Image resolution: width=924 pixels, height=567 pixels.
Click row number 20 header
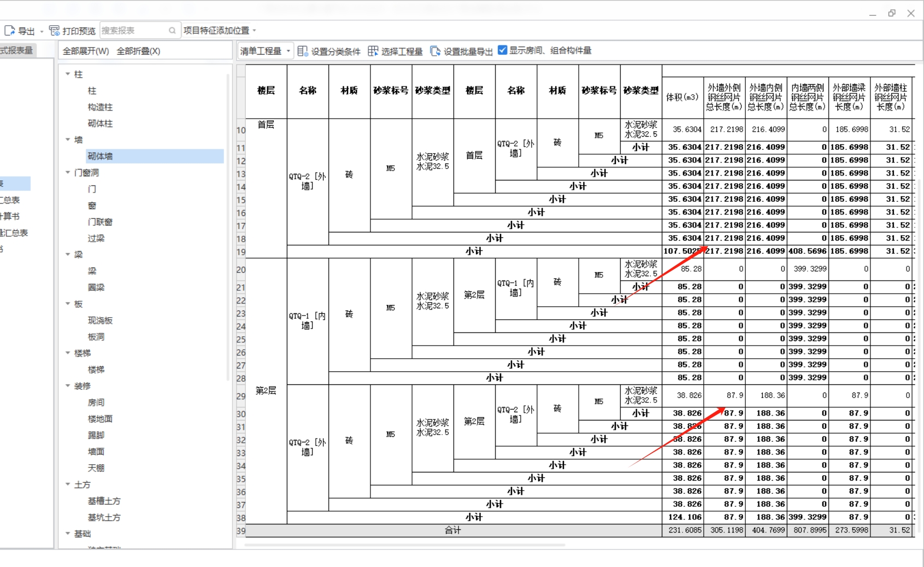(x=241, y=270)
